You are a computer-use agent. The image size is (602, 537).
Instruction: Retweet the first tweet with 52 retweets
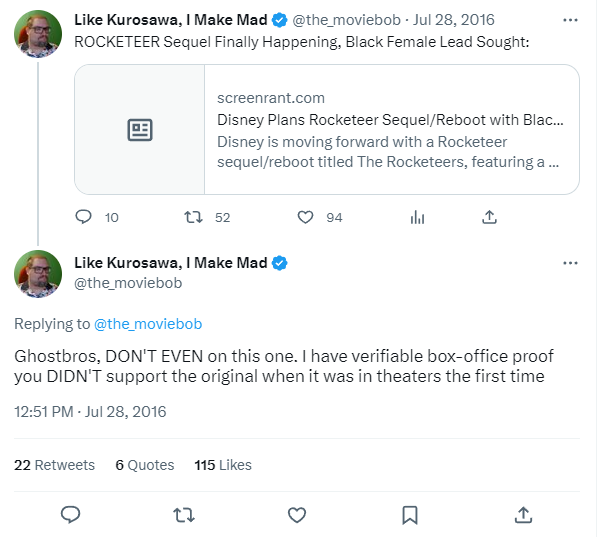coord(195,217)
